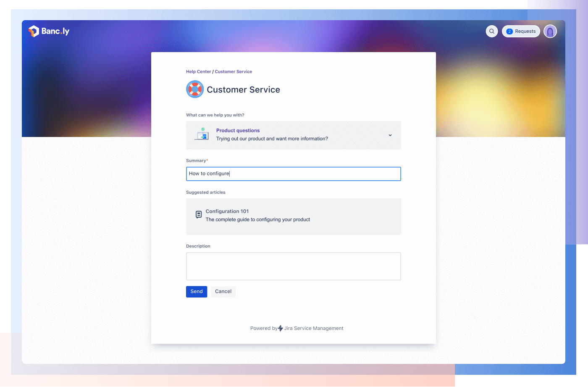This screenshot has width=588, height=387.
Task: Expand the request type chevron arrow
Action: 390,135
